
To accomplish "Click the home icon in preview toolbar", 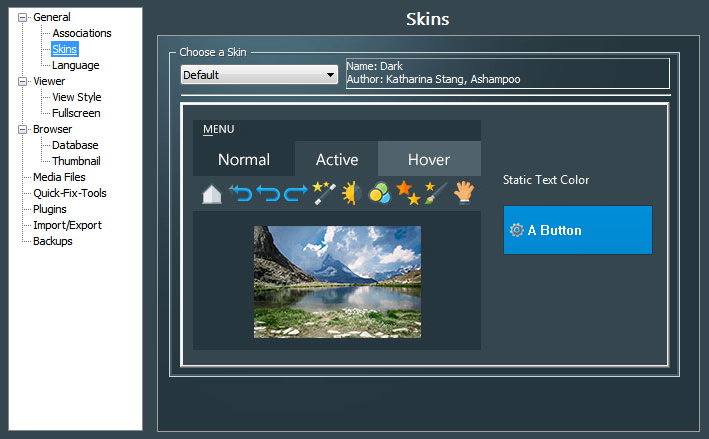I will [210, 193].
